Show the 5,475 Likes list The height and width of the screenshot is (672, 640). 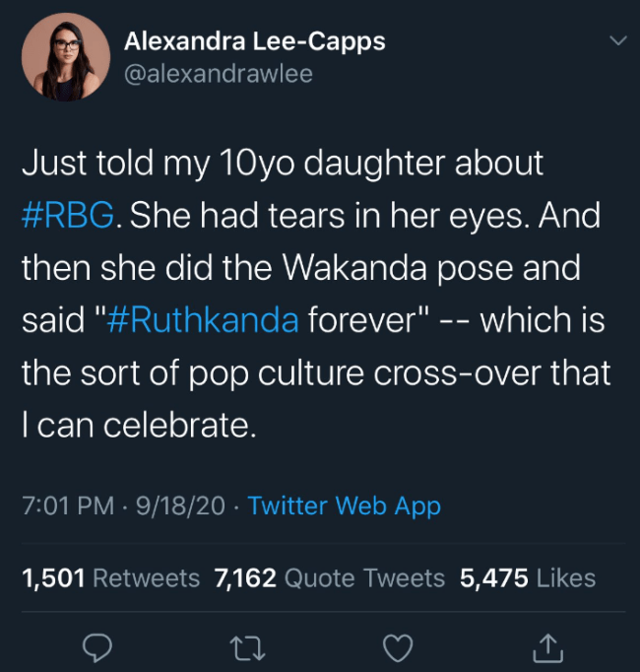pos(527,577)
